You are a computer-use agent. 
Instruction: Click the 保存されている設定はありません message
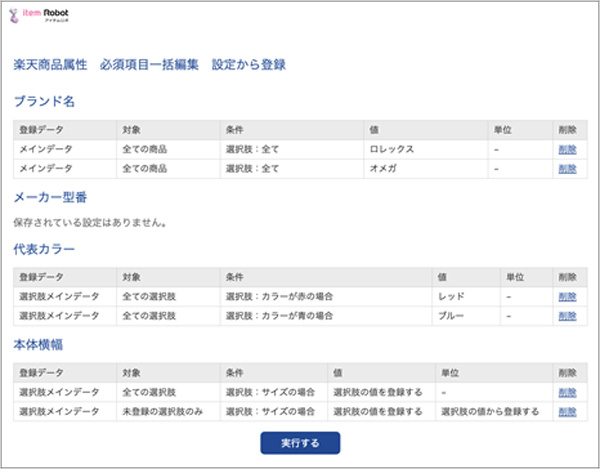(88, 221)
